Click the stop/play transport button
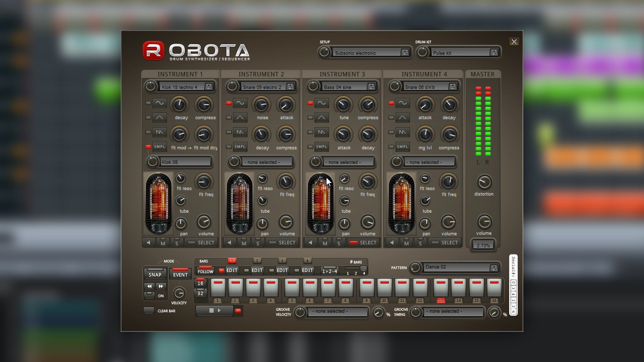The height and width of the screenshot is (362, 644). 215,311
